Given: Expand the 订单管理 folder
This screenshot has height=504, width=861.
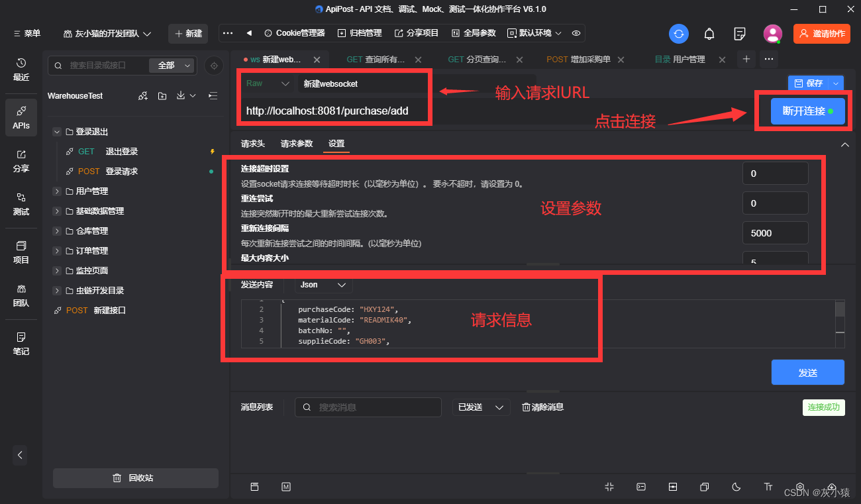Looking at the screenshot, I should coord(57,251).
